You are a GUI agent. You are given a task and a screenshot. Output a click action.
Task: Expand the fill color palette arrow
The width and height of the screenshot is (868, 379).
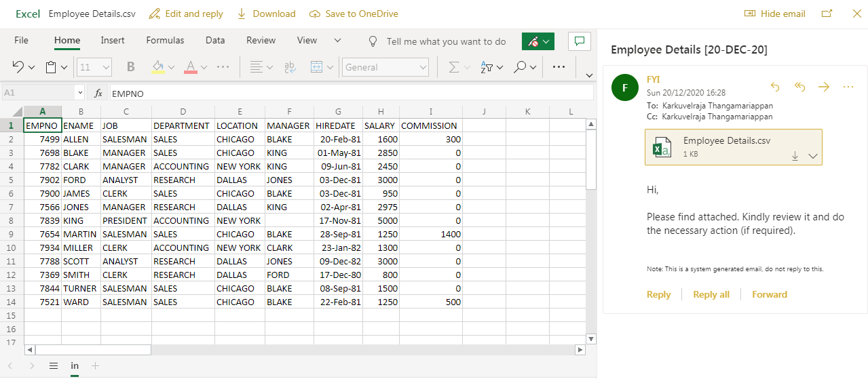click(x=172, y=68)
